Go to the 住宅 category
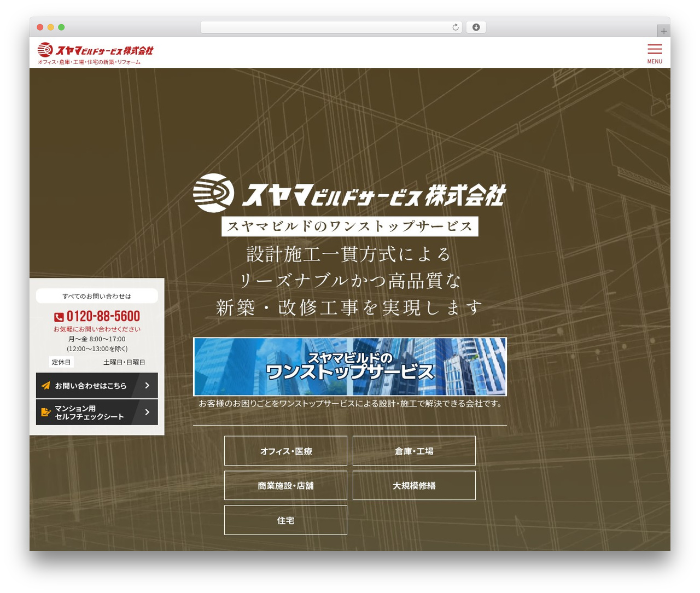Viewport: 700px width, 593px height. (x=285, y=520)
